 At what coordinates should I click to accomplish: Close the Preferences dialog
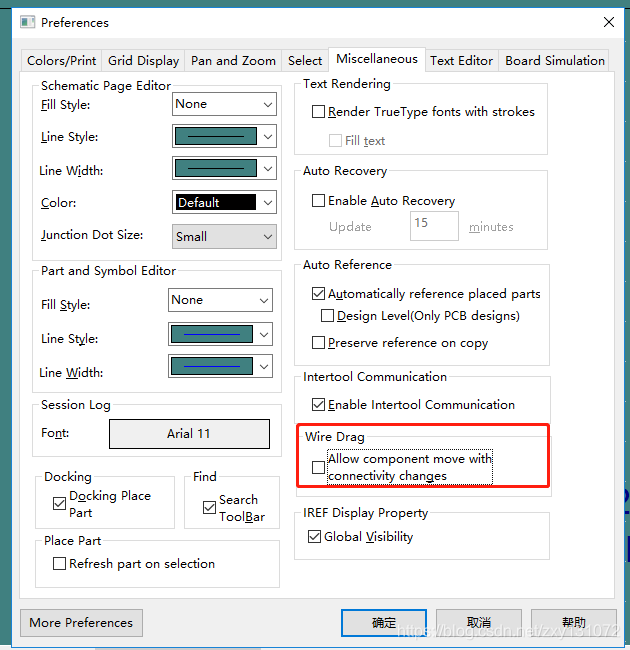point(608,22)
